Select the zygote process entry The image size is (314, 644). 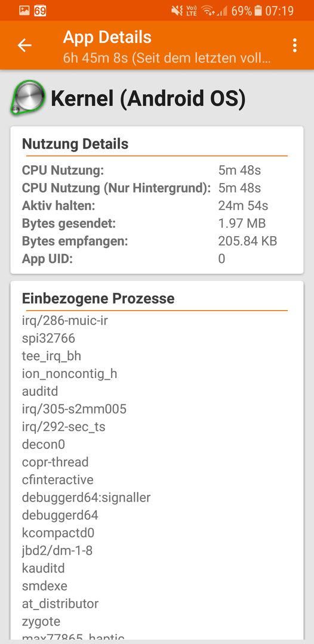41,621
